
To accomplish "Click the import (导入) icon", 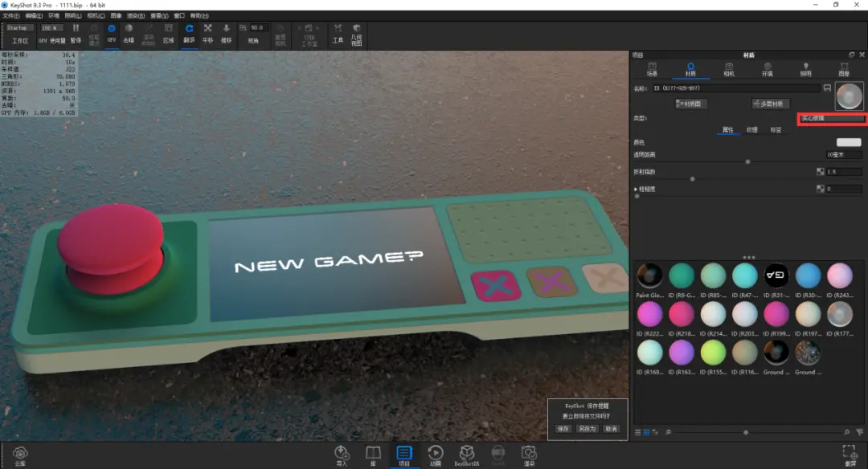I will [x=342, y=455].
